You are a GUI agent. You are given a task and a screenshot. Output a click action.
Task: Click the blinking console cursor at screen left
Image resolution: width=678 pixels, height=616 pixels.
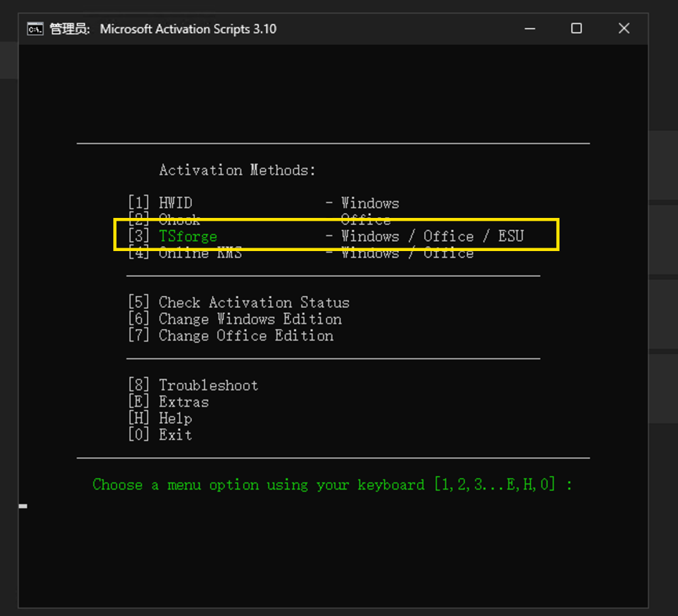point(24,505)
